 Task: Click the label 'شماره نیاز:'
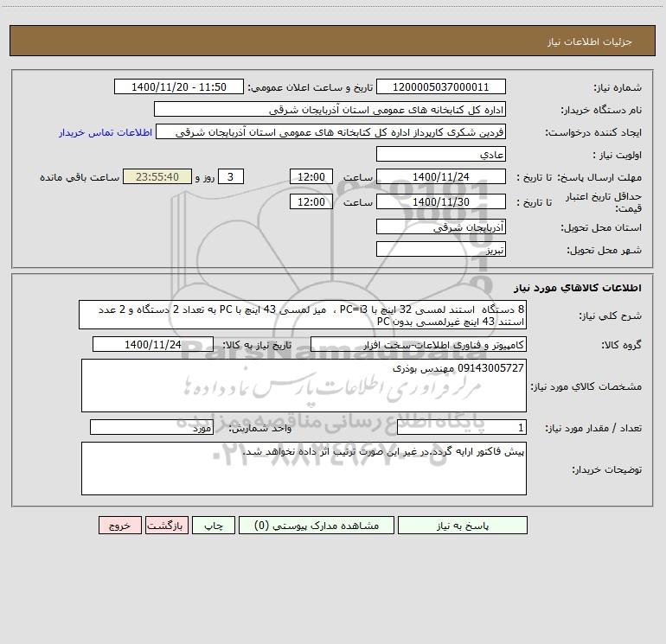coord(618,88)
